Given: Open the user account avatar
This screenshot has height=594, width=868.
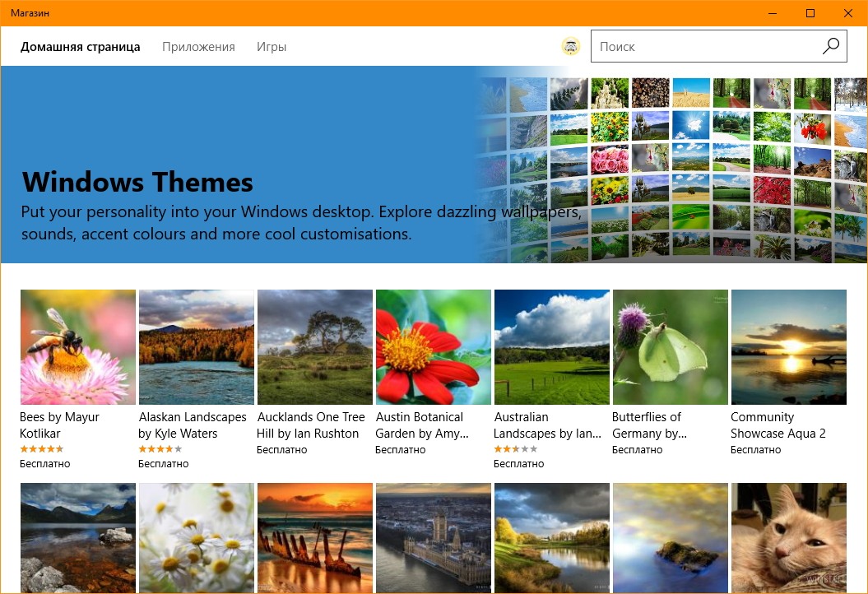Looking at the screenshot, I should point(571,46).
